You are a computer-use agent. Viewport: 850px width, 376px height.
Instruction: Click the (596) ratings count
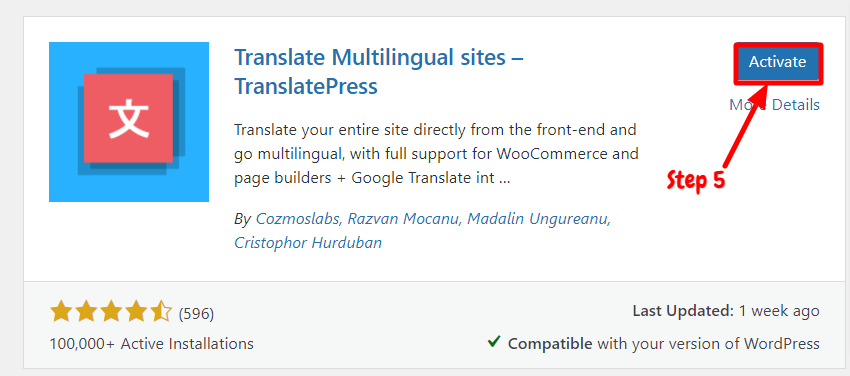[x=196, y=314]
